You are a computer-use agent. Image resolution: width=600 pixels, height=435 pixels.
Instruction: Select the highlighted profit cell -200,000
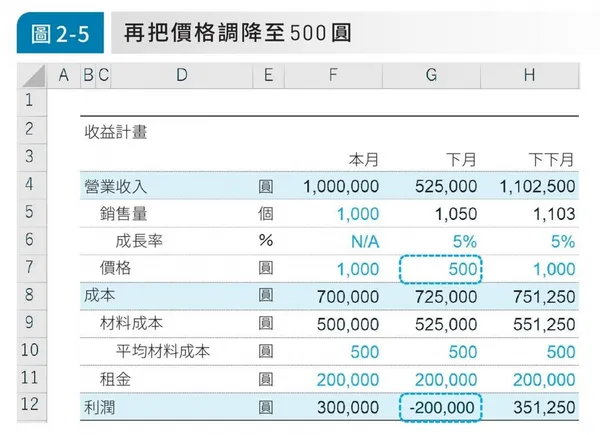440,407
